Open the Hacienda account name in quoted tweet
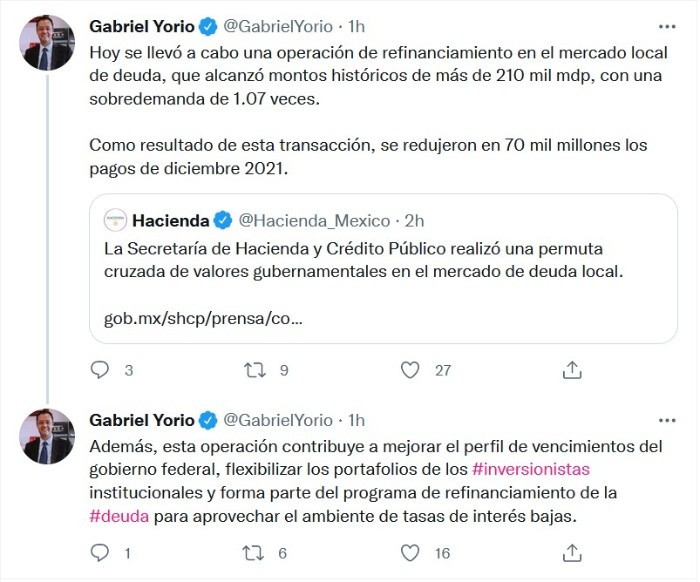The image size is (700, 582). point(171,220)
